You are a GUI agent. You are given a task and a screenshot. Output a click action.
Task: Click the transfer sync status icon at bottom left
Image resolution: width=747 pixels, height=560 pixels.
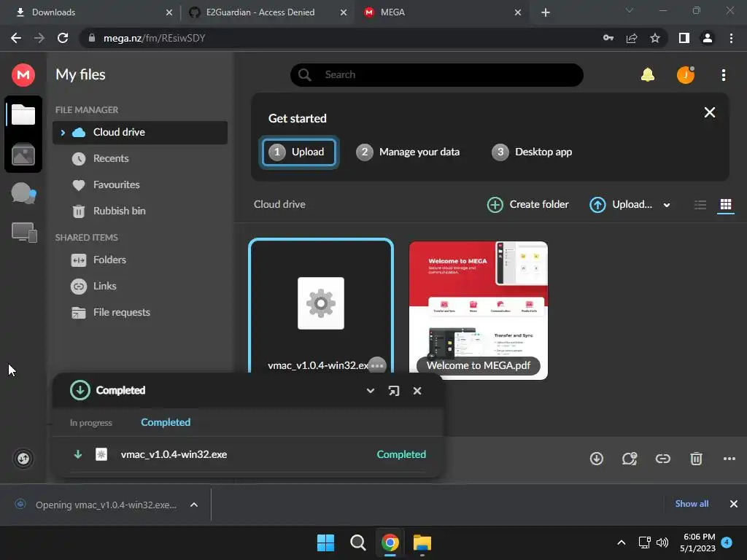(x=23, y=459)
